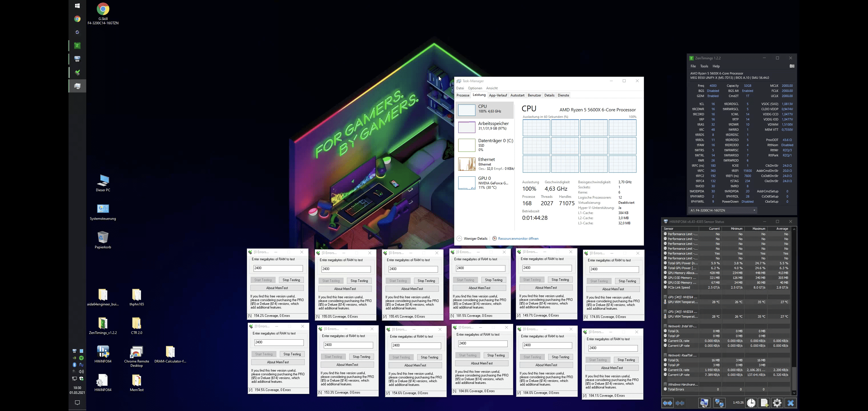The height and width of the screenshot is (411, 868).
Task: Click Ressourcenmonitor öffnen link
Action: click(x=518, y=239)
